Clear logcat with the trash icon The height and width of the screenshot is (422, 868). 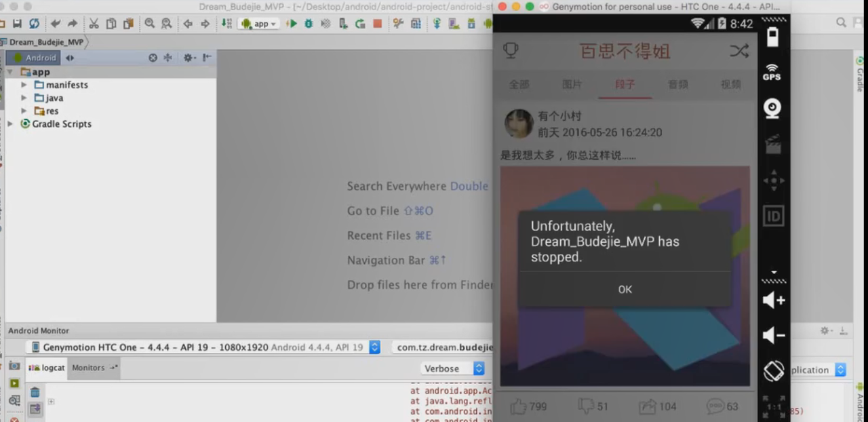click(x=35, y=391)
